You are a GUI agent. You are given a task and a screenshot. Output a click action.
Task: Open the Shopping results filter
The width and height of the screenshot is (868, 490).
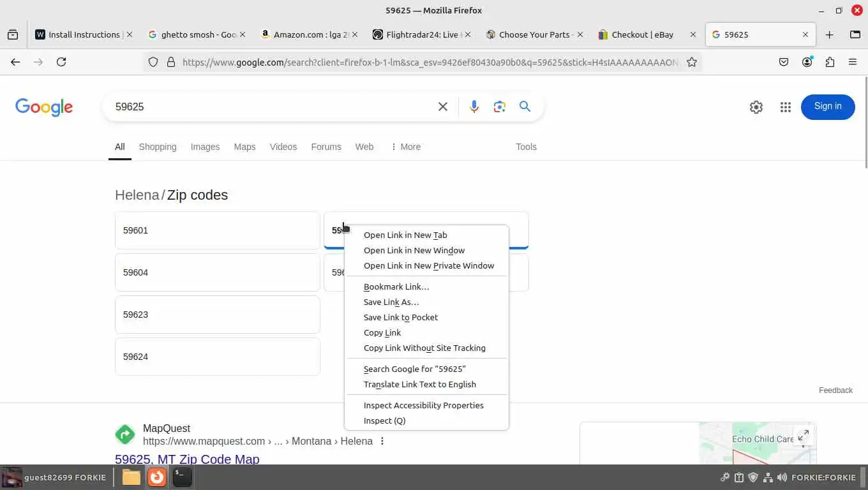[158, 147]
